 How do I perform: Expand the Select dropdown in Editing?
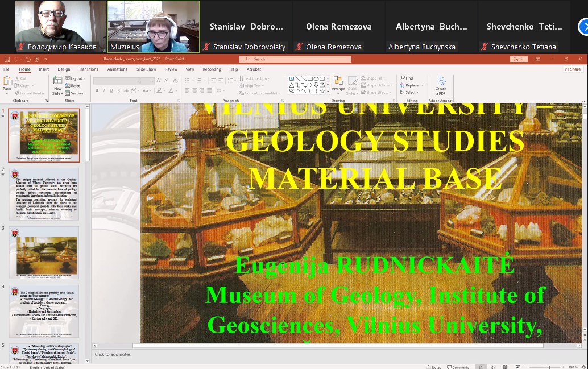coord(409,92)
